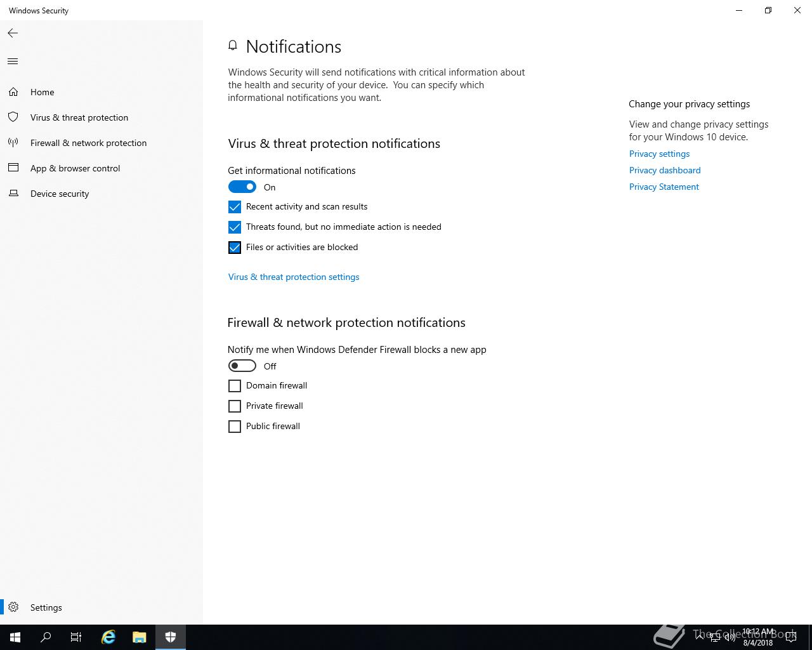Screen dimensions: 812x650
Task: Click the house icon beside Home
Action: (x=13, y=92)
